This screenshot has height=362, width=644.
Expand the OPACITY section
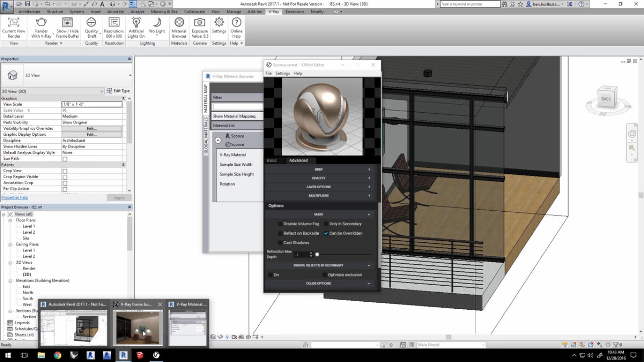pos(319,178)
